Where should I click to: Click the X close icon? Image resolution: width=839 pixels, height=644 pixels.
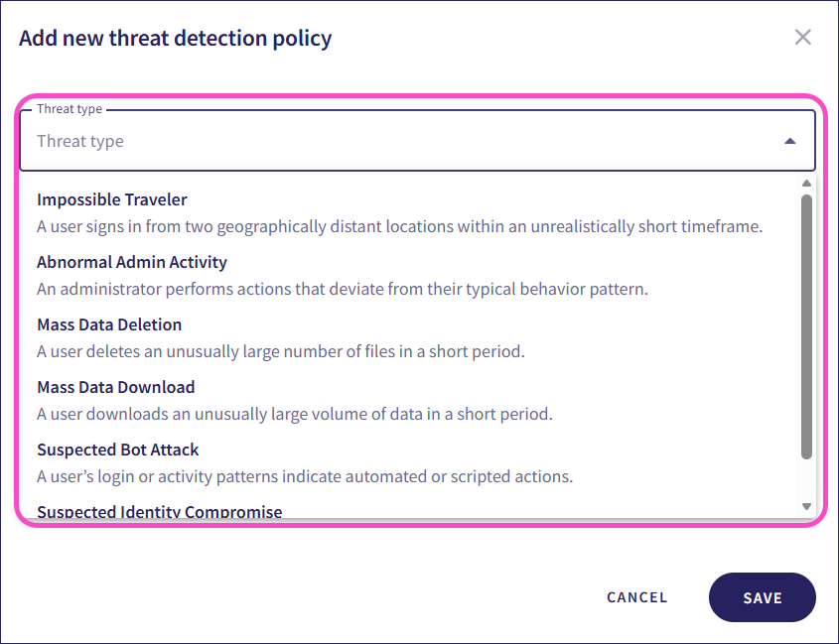(x=803, y=37)
